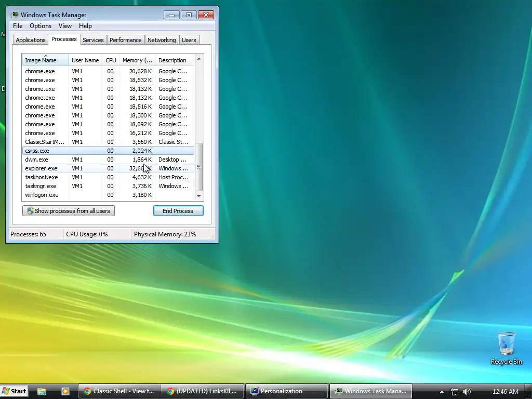The height and width of the screenshot is (399, 532).
Task: Open the media player taskbar icon
Action: pyautogui.click(x=65, y=391)
